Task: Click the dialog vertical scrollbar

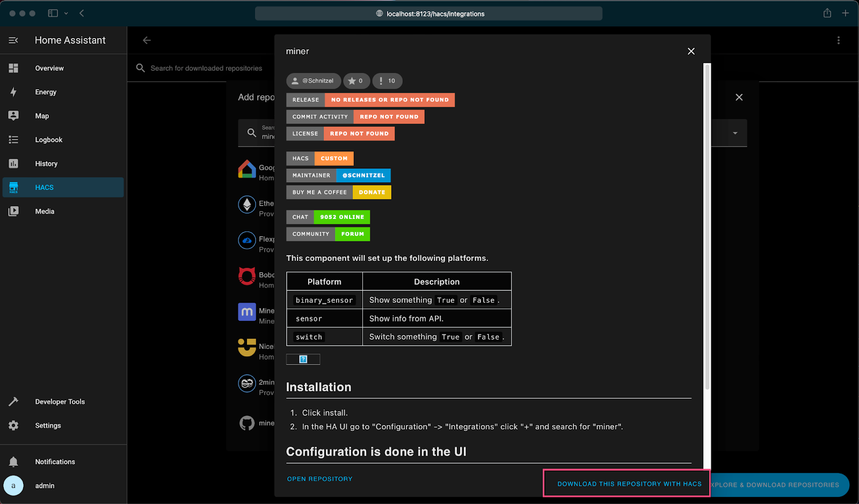Action: coord(707,227)
